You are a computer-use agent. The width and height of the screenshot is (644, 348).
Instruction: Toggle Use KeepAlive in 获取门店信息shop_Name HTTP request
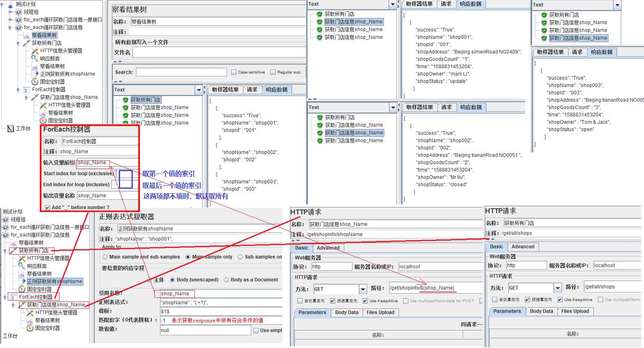coord(365,301)
